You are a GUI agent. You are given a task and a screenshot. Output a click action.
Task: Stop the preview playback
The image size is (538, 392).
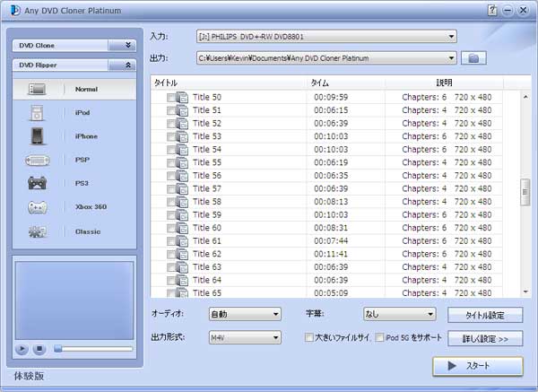(39, 349)
